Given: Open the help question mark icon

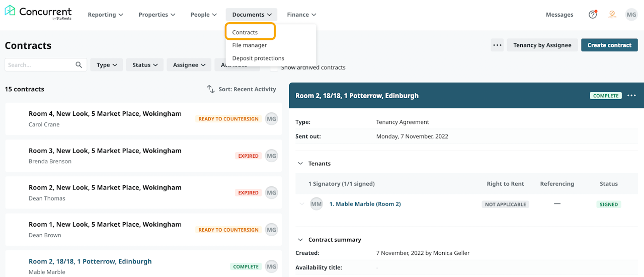Looking at the screenshot, I should pyautogui.click(x=593, y=15).
